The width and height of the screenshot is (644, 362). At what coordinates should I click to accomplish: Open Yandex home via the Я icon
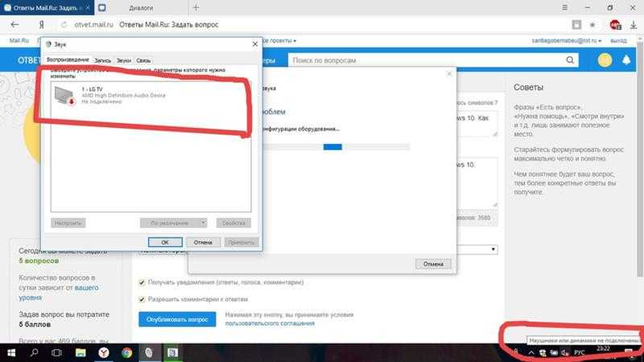42,25
